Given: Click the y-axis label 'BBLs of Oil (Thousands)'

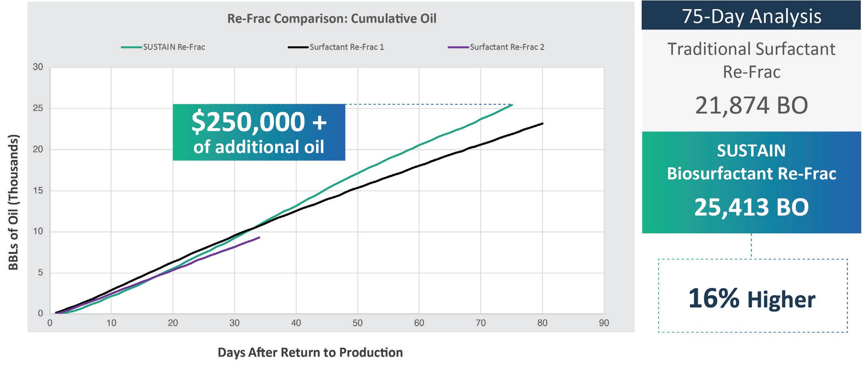Looking at the screenshot, I should click(x=14, y=202).
